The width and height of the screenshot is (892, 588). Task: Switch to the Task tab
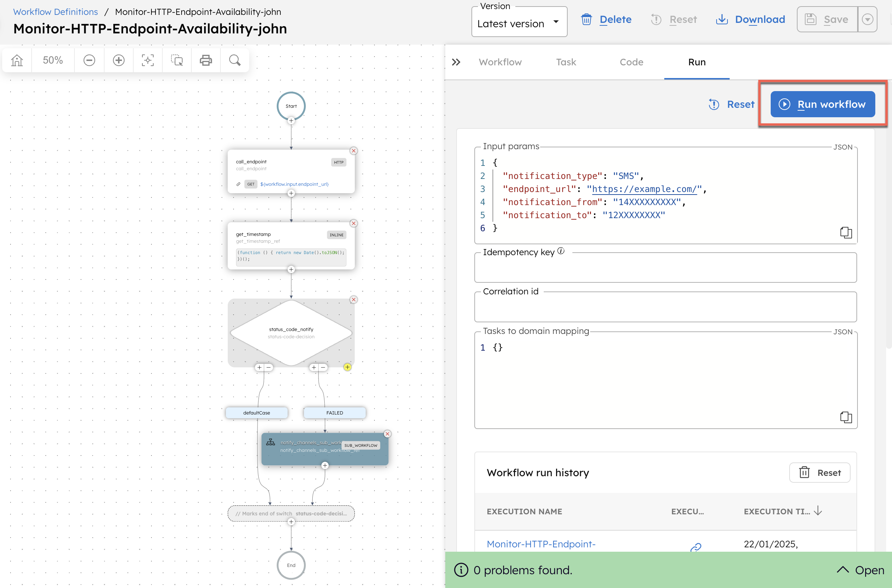pos(566,62)
